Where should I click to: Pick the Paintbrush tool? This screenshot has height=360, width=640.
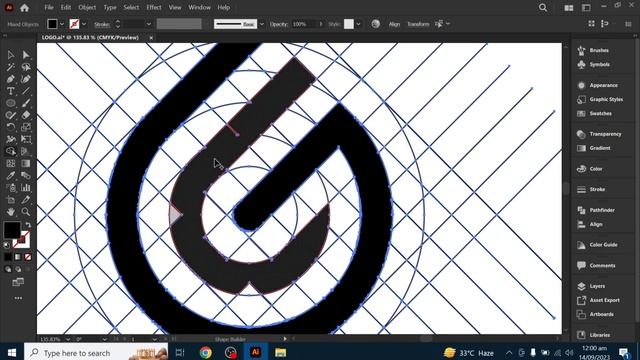click(26, 103)
